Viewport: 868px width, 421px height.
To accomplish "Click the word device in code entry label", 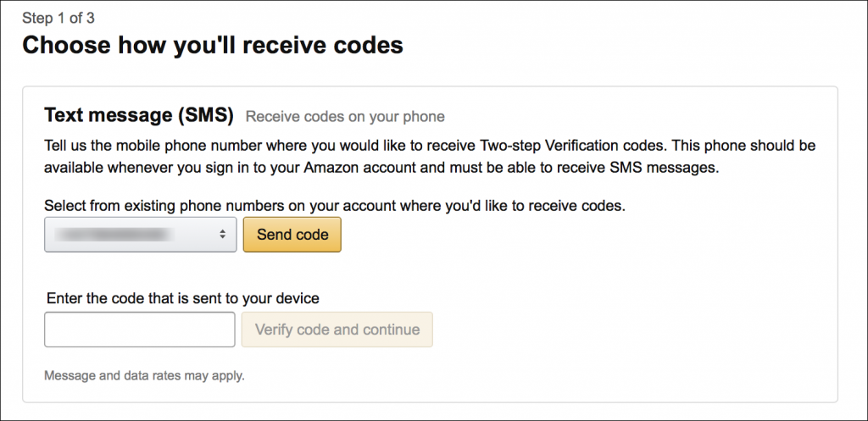I will (297, 299).
